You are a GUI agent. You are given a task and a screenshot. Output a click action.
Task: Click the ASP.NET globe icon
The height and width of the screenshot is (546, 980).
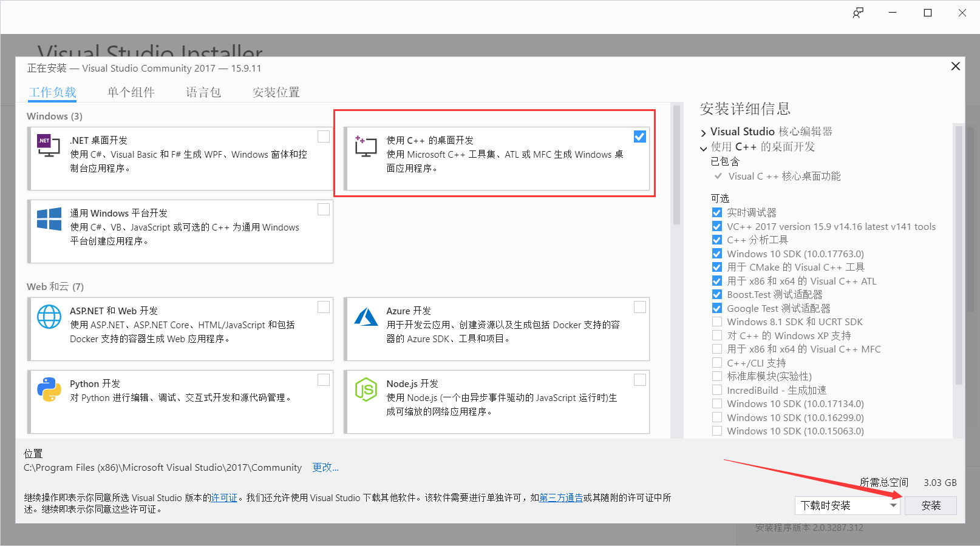[x=49, y=317]
